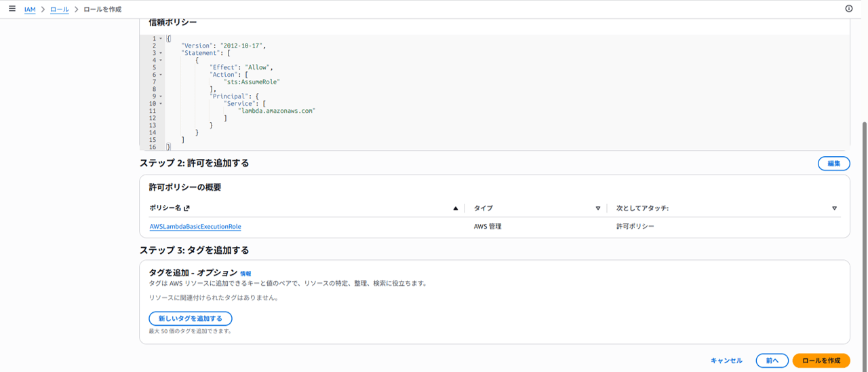Click ステップ 2: 許可を追加する heading
This screenshot has height=372, width=868.
pyautogui.click(x=195, y=163)
